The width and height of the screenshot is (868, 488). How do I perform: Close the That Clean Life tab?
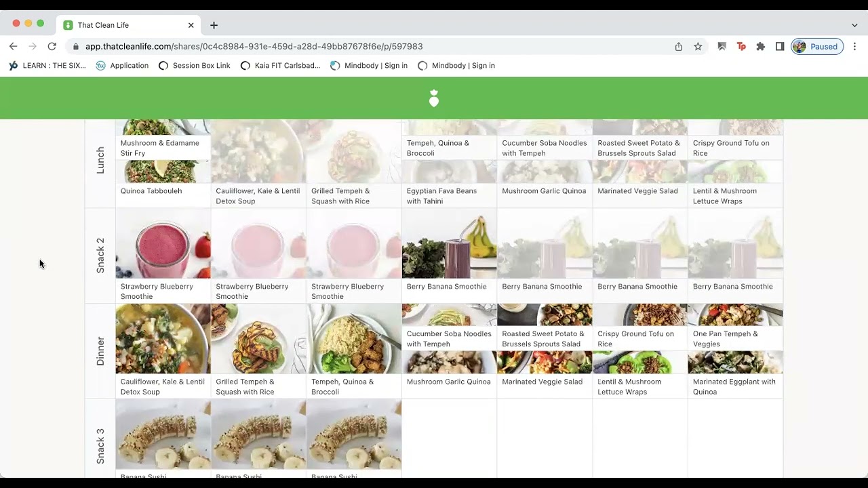(191, 25)
